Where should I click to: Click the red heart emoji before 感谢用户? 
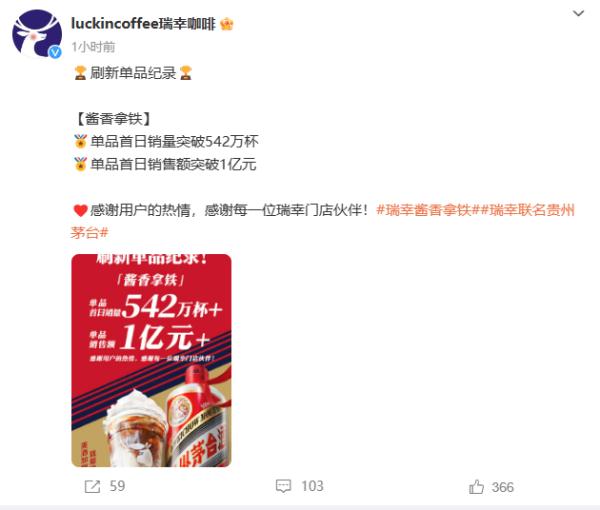pos(80,210)
